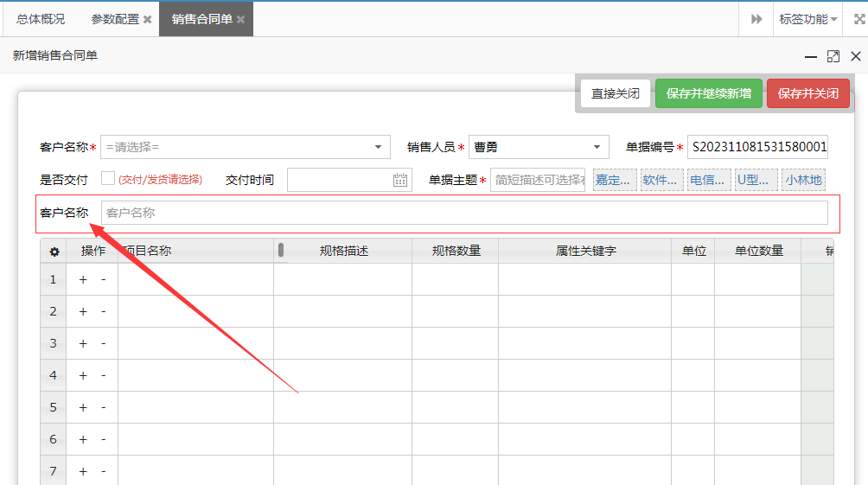The image size is (868, 485).
Task: Switch to the 参数配置 tab
Action: pyautogui.click(x=115, y=19)
